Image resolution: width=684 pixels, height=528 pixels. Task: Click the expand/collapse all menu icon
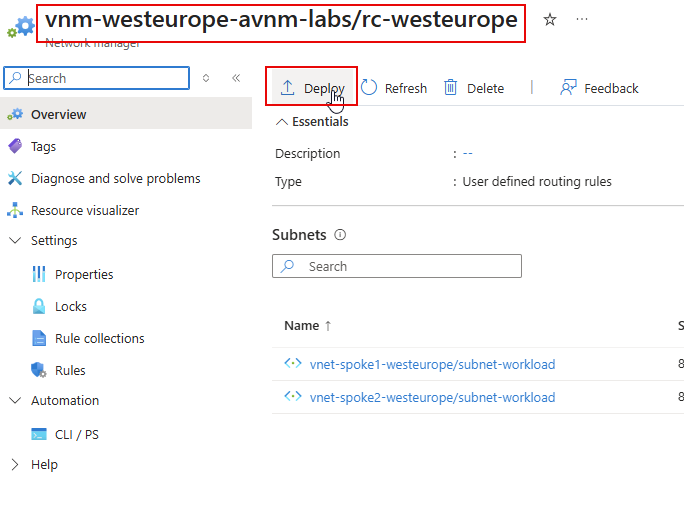coord(206,78)
